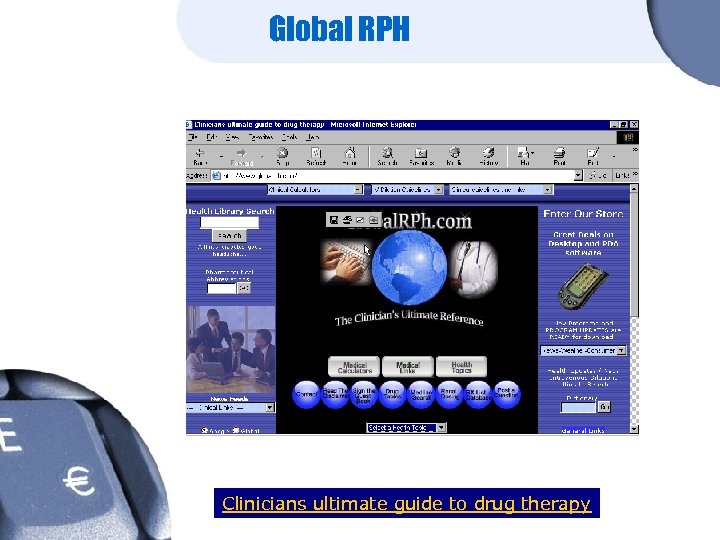Click the PDA handheld device image
Screen dimensions: 720x540
(x=583, y=287)
